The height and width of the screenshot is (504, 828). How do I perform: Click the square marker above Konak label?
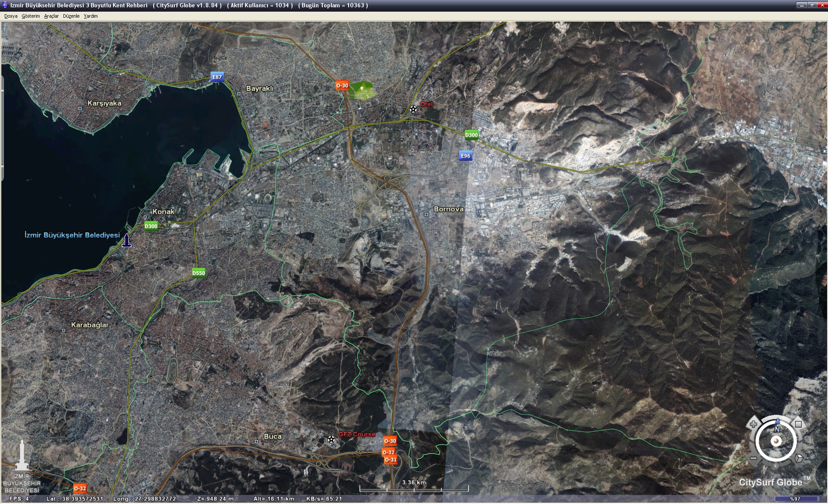tap(145, 217)
